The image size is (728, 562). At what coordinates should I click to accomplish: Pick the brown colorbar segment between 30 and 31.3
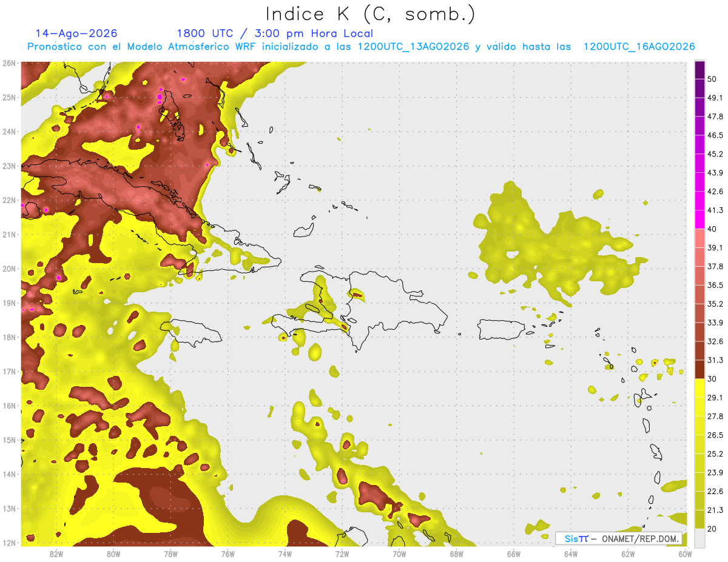tap(699, 369)
